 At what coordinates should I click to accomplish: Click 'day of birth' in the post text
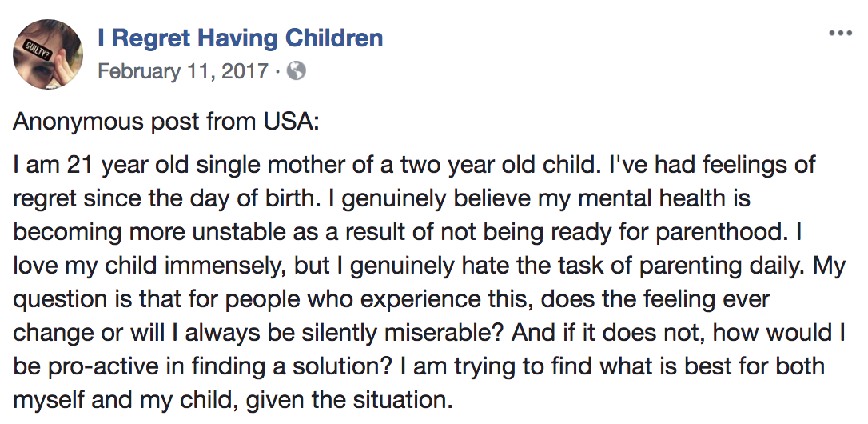point(261,199)
